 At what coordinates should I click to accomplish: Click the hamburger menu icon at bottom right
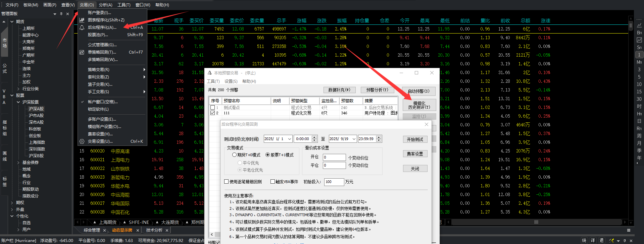tap(629, 230)
